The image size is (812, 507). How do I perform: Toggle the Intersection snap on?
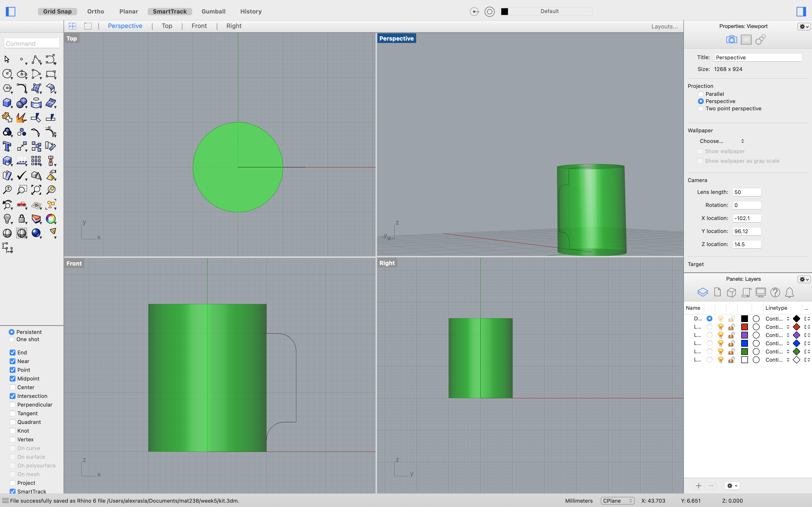tap(12, 395)
